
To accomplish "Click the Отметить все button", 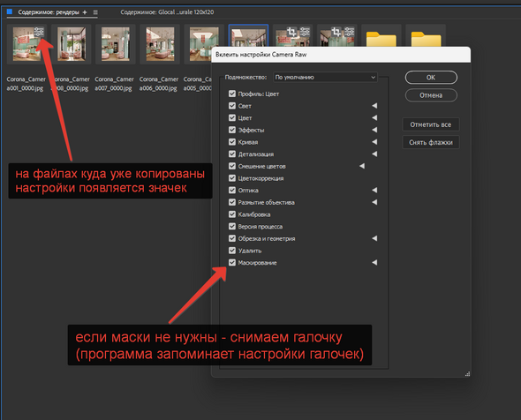I will [431, 124].
